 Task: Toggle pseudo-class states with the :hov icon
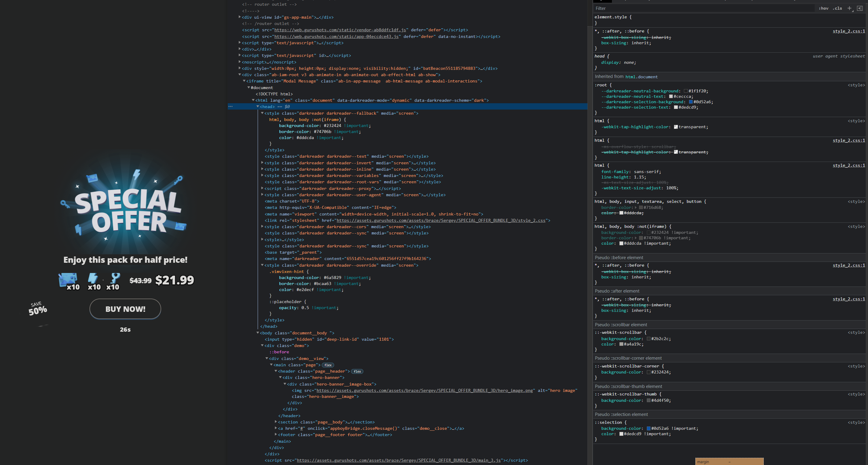coord(823,8)
